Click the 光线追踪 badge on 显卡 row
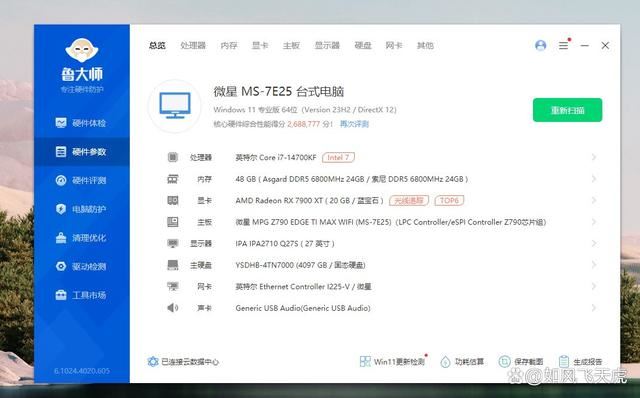640x398 pixels. (x=409, y=200)
